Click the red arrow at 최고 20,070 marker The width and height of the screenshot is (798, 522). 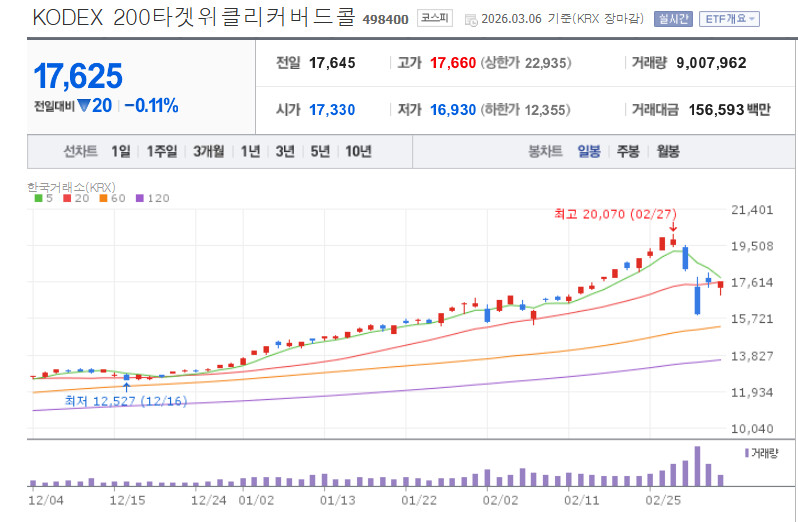pyautogui.click(x=672, y=228)
